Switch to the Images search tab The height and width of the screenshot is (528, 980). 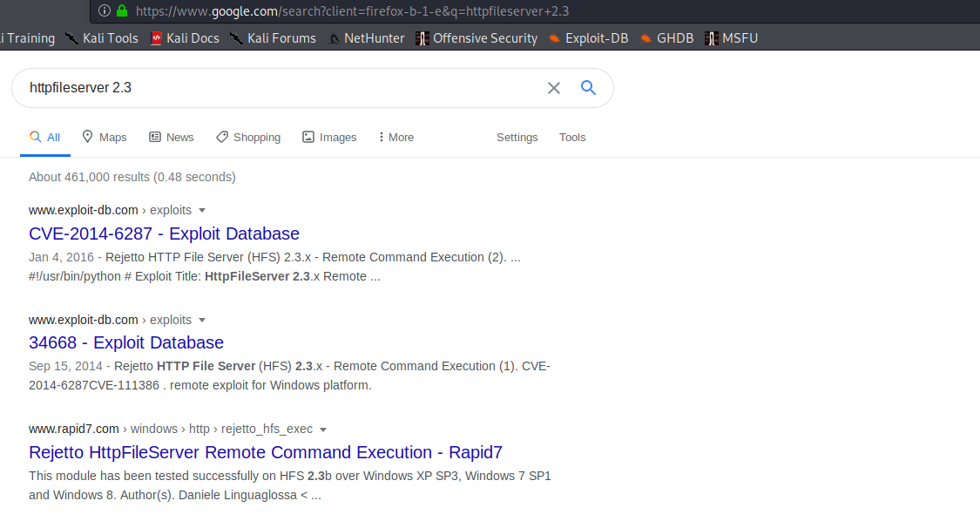[329, 138]
